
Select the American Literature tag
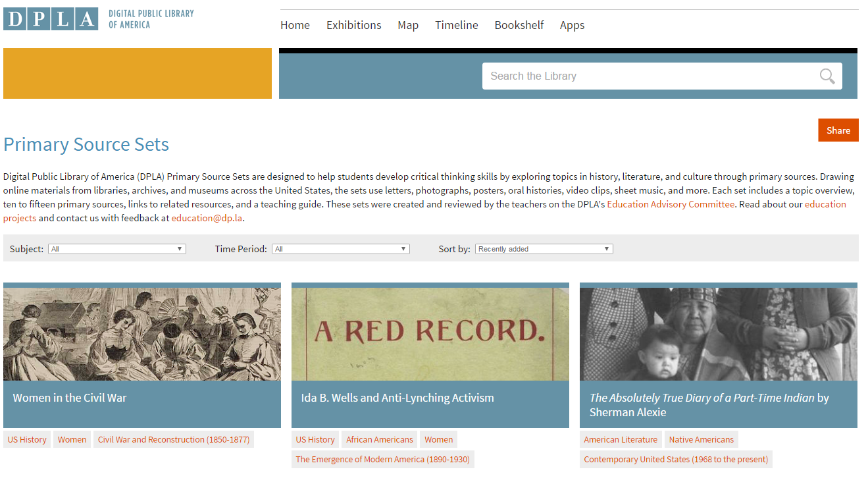(x=621, y=439)
